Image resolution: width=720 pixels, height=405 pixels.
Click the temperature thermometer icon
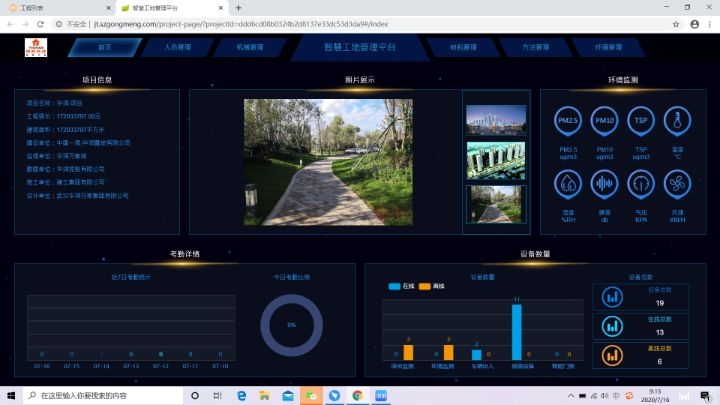(677, 121)
